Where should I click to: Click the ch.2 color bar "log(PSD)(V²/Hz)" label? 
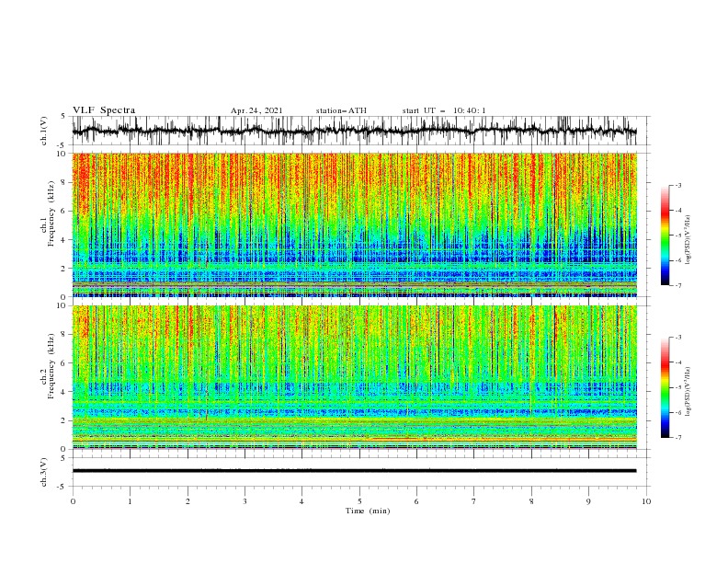(688, 392)
